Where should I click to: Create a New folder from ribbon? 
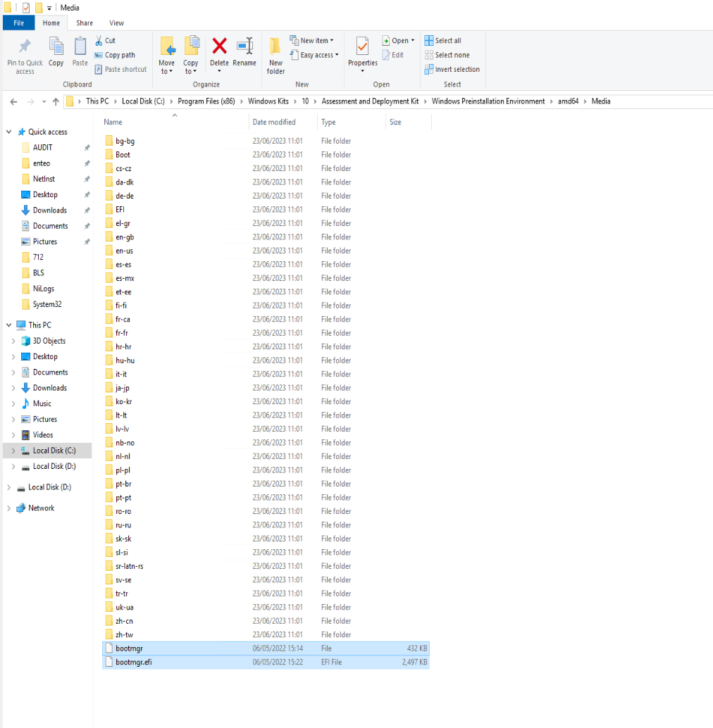[275, 48]
